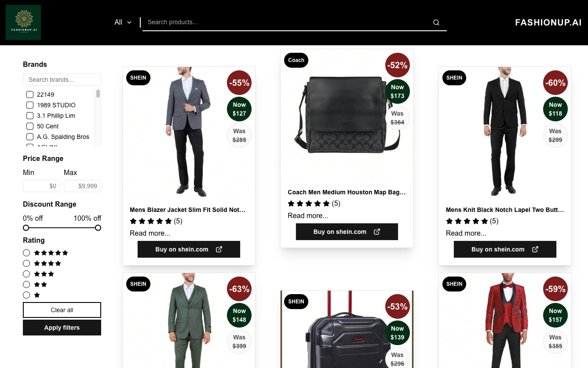Select the three-star rating option
This screenshot has width=588, height=368.
click(26, 274)
